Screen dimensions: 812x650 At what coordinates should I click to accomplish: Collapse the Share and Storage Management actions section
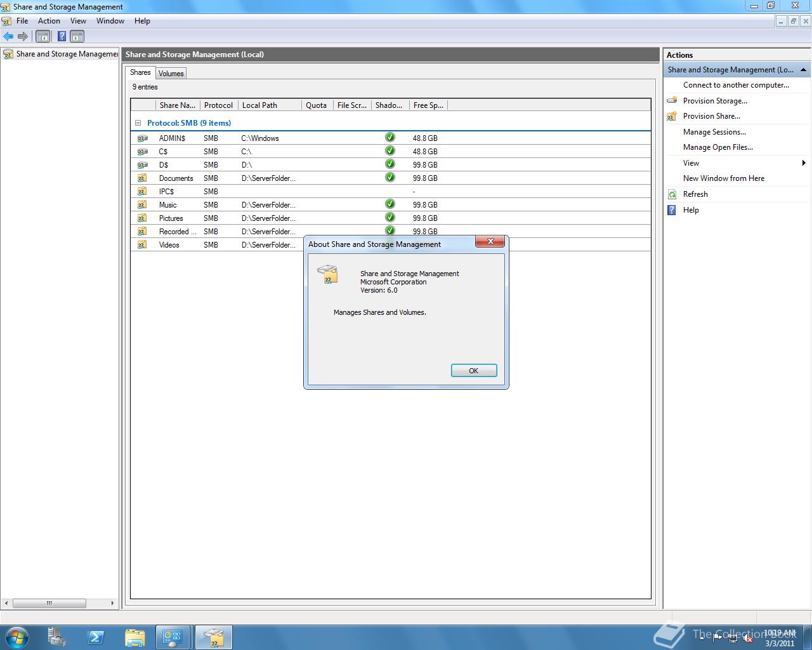pyautogui.click(x=803, y=70)
